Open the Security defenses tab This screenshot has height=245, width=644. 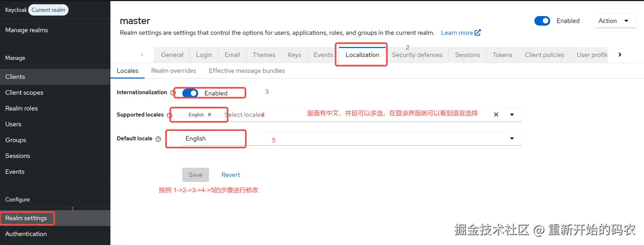417,55
